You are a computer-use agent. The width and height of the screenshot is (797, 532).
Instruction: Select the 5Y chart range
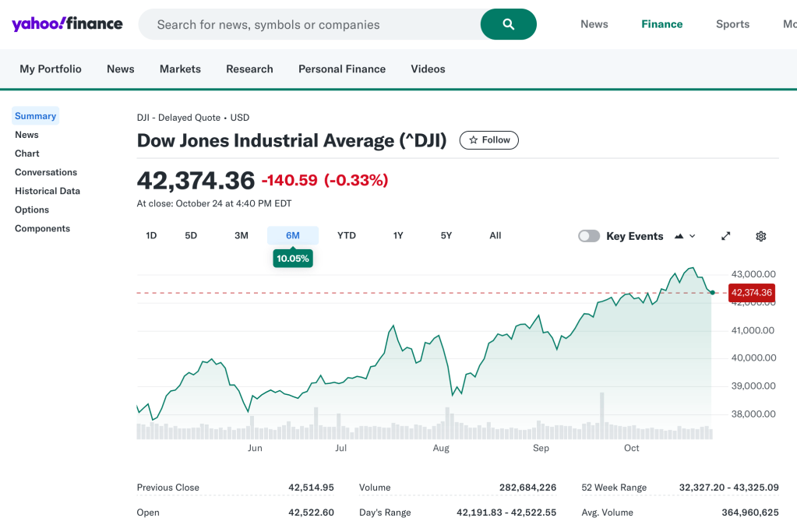pos(446,235)
